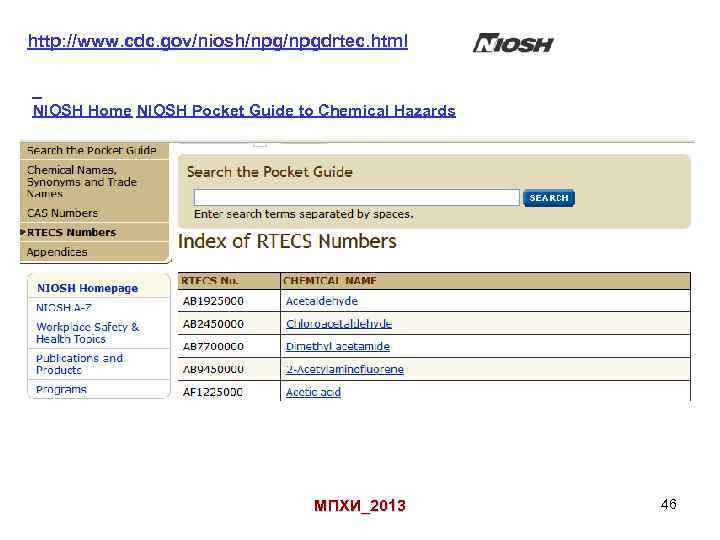Open the cdc.gov npgdrtec.html URL link
Image resolution: width=720 pixels, height=540 pixels.
point(217,42)
